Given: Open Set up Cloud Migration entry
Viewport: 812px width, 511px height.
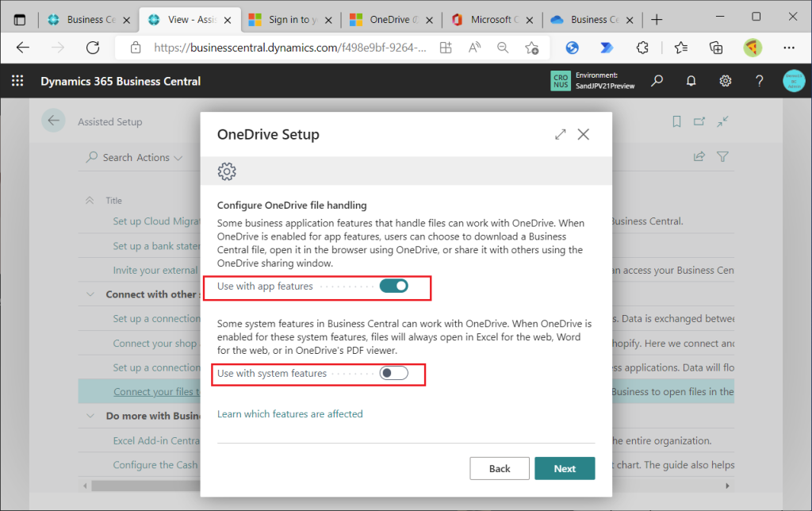Looking at the screenshot, I should pos(156,221).
